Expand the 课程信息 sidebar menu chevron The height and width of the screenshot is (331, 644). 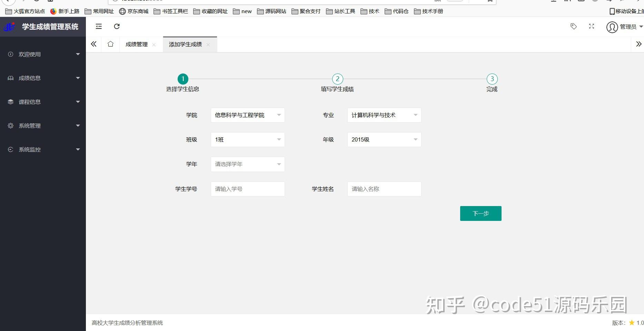(78, 101)
